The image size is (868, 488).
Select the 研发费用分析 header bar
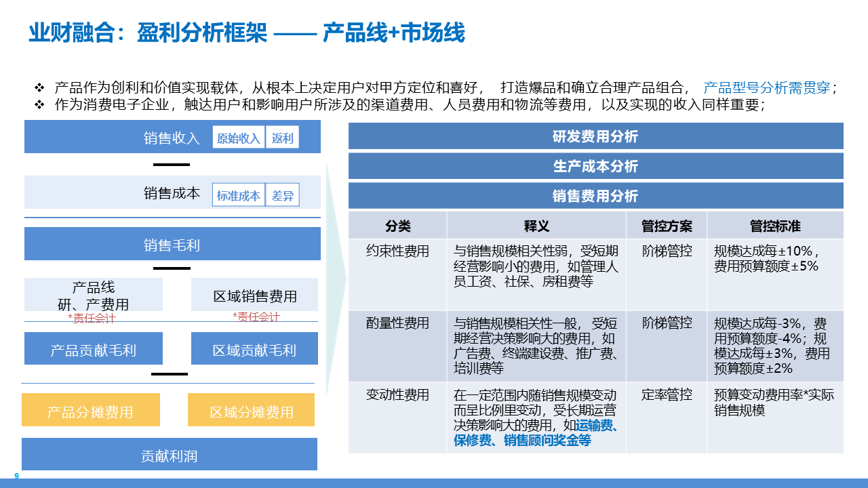(596, 136)
